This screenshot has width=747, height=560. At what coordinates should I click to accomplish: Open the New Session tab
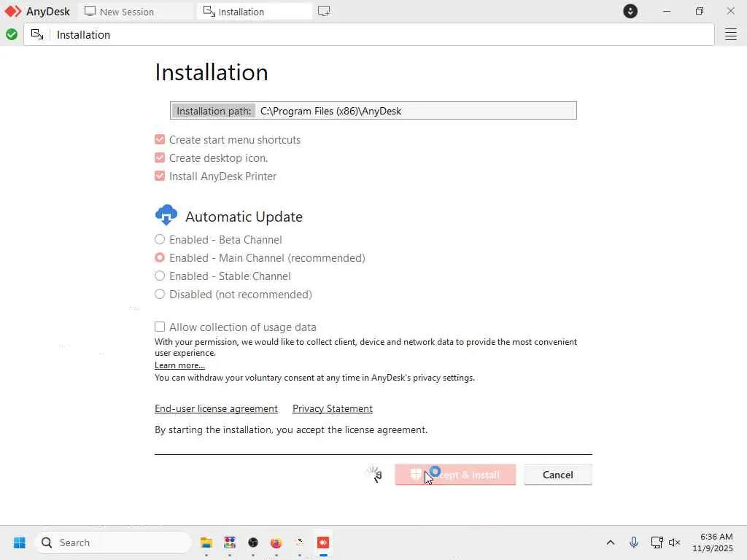coord(136,12)
